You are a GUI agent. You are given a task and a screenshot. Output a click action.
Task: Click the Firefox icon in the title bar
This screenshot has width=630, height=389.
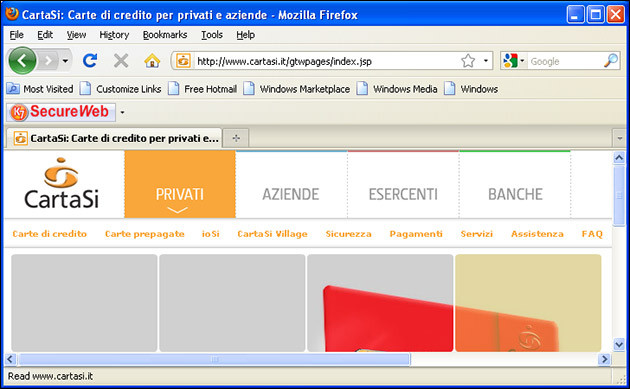tap(12, 14)
